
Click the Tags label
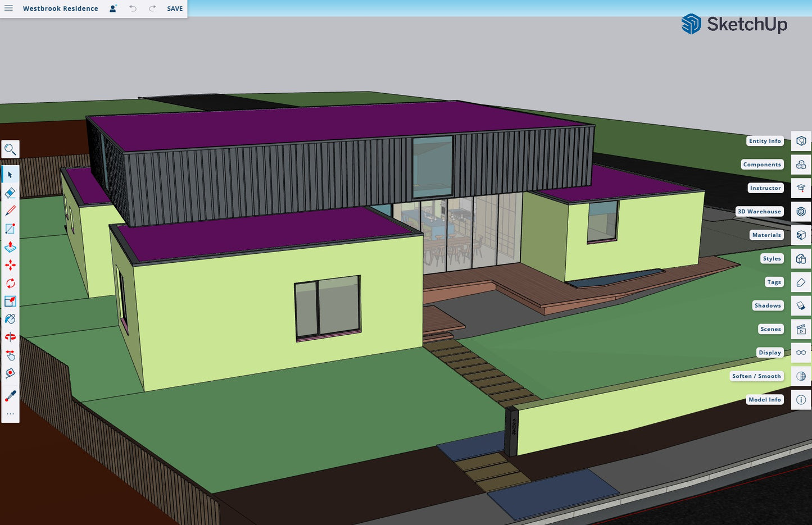pos(774,282)
